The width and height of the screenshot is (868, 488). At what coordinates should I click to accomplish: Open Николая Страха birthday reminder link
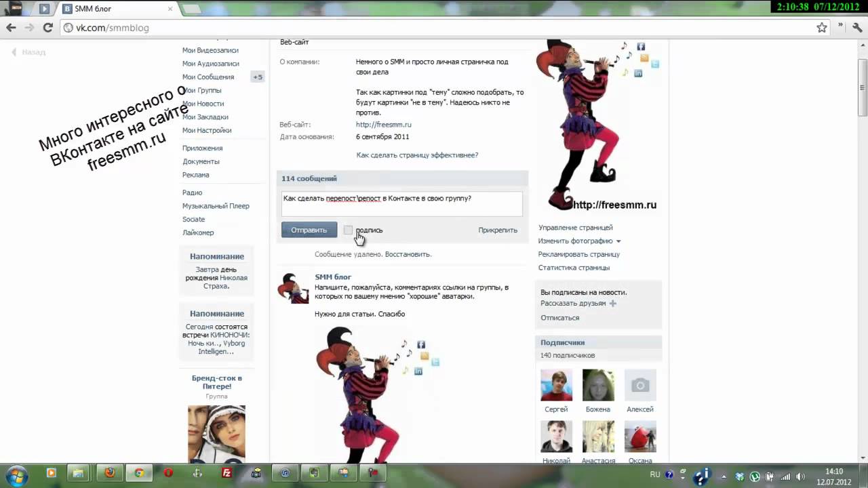224,282
